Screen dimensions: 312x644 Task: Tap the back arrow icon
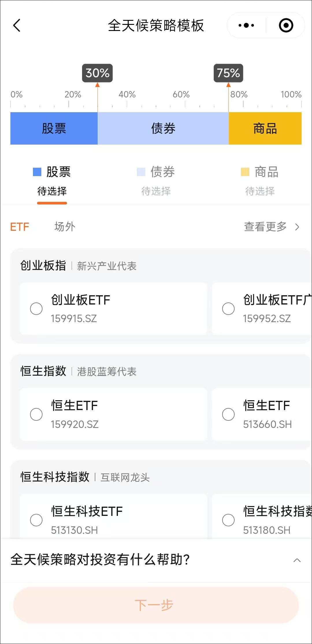tap(17, 25)
